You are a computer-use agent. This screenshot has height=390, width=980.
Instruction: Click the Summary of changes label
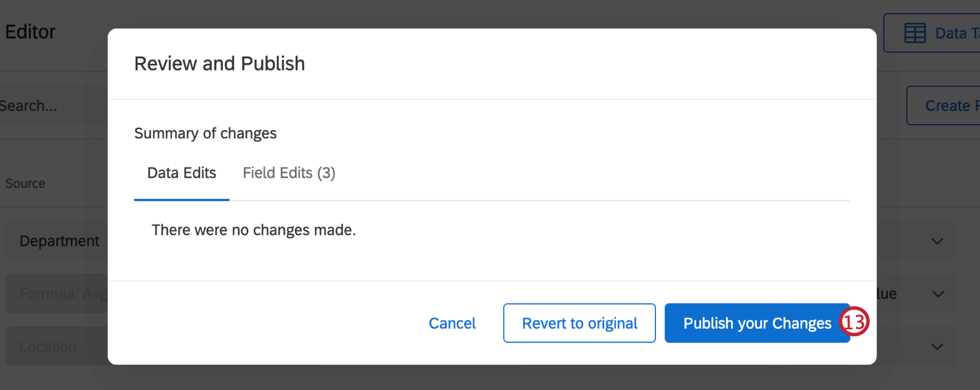click(x=206, y=133)
